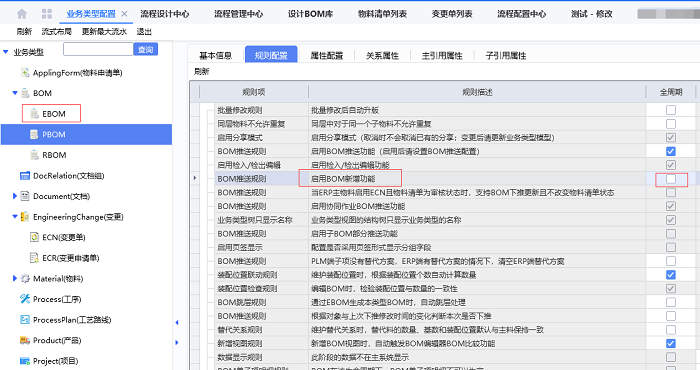Select the RBOM node icon
This screenshot has height=370, width=700.
(34, 155)
